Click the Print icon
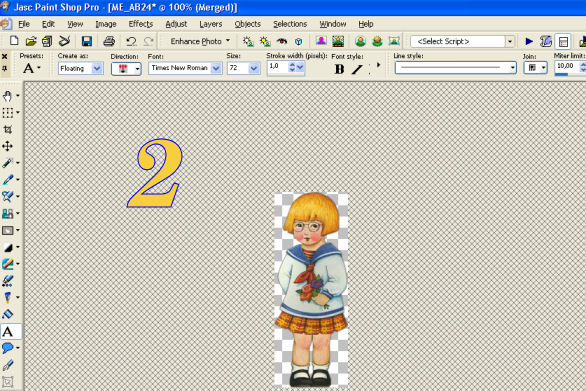Viewport: 586px width, 391px height. [x=109, y=41]
